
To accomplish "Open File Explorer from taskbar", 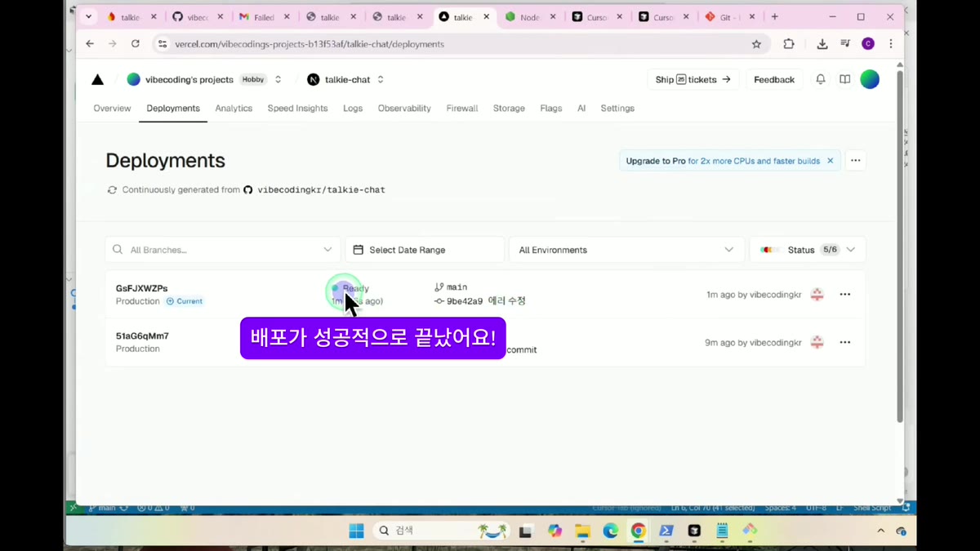I will (x=582, y=531).
